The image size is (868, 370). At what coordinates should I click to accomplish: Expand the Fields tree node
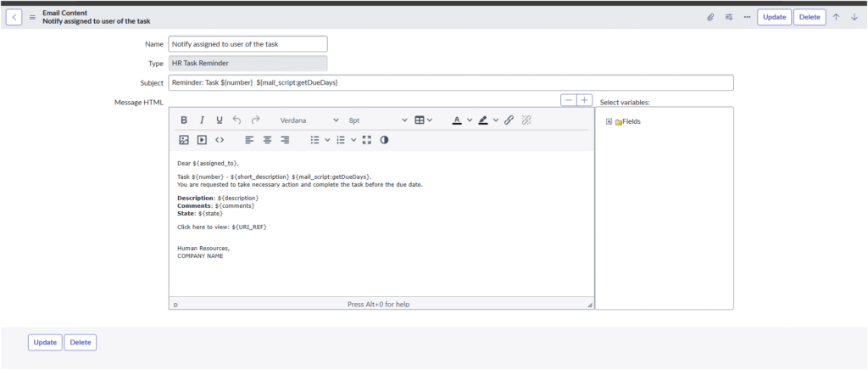point(609,121)
